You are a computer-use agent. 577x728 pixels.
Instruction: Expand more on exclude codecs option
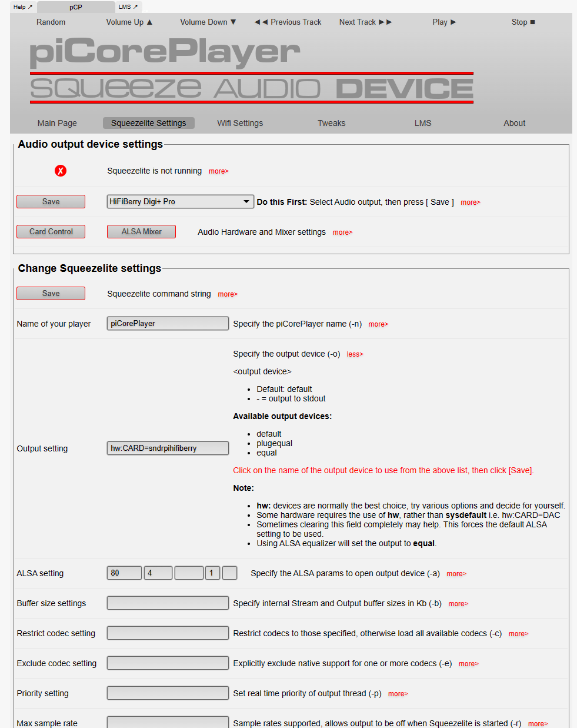(x=468, y=664)
